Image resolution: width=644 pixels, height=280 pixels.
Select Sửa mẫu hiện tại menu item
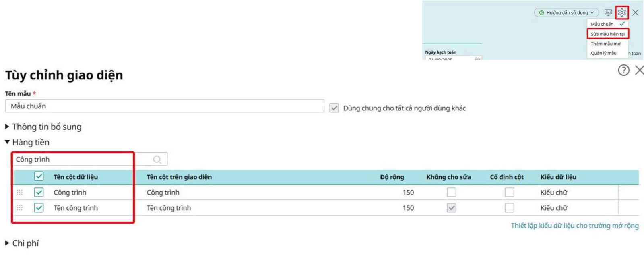point(607,34)
